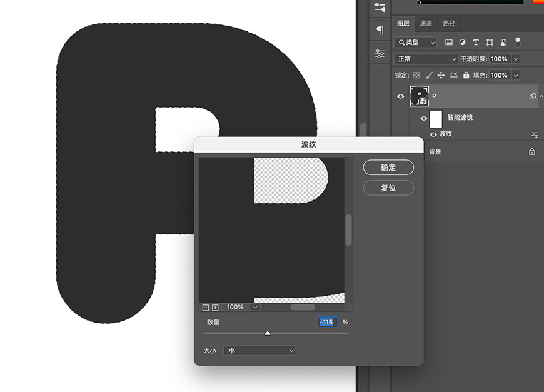Open the 类型 filter kind dropdown

tap(415, 43)
